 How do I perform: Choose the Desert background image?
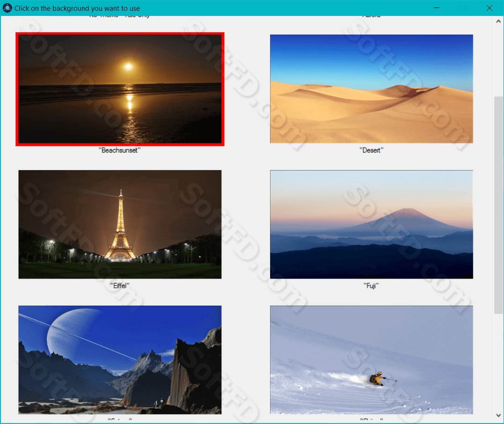click(371, 89)
